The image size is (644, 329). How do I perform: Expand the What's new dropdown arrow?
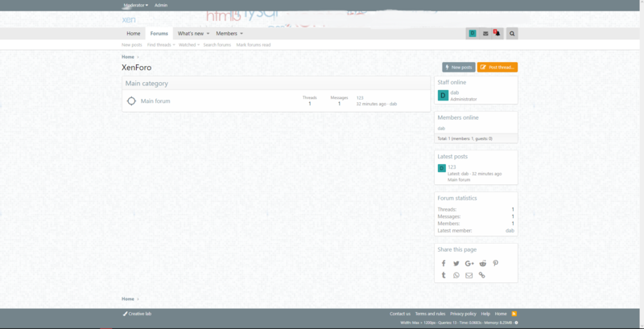tap(208, 34)
